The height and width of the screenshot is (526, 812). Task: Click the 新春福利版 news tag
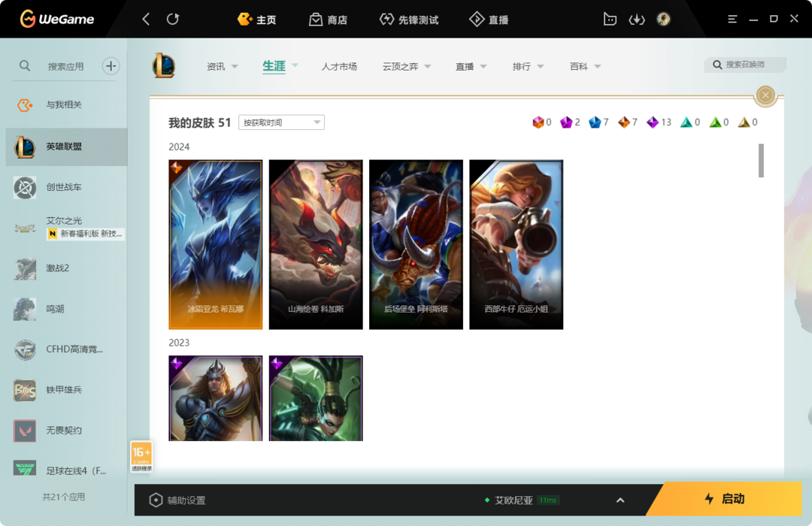[86, 234]
